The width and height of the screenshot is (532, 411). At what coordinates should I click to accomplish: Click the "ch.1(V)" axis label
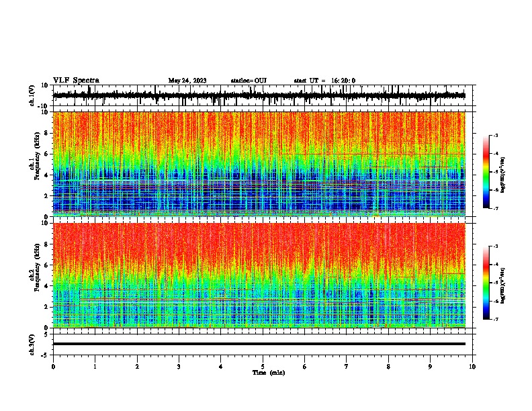[x=32, y=95]
